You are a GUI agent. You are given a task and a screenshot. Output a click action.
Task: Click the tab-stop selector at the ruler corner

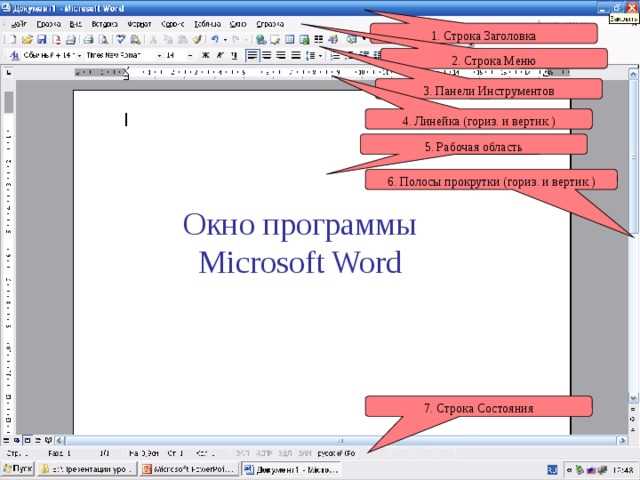9,73
